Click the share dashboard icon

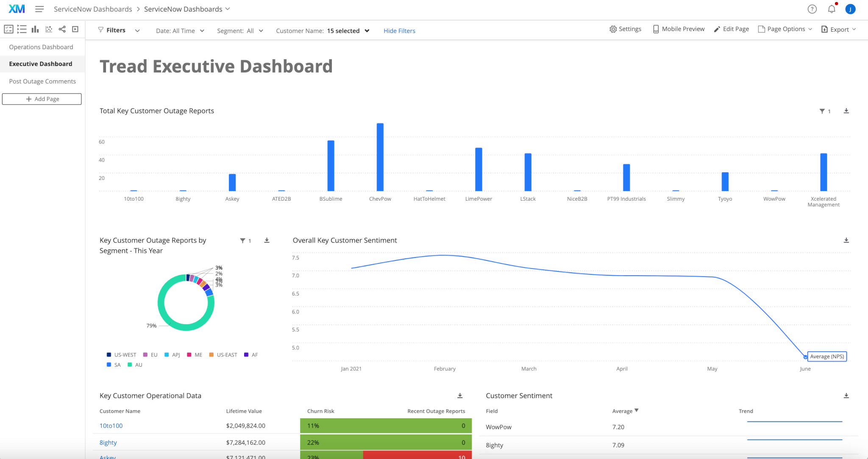[62, 29]
